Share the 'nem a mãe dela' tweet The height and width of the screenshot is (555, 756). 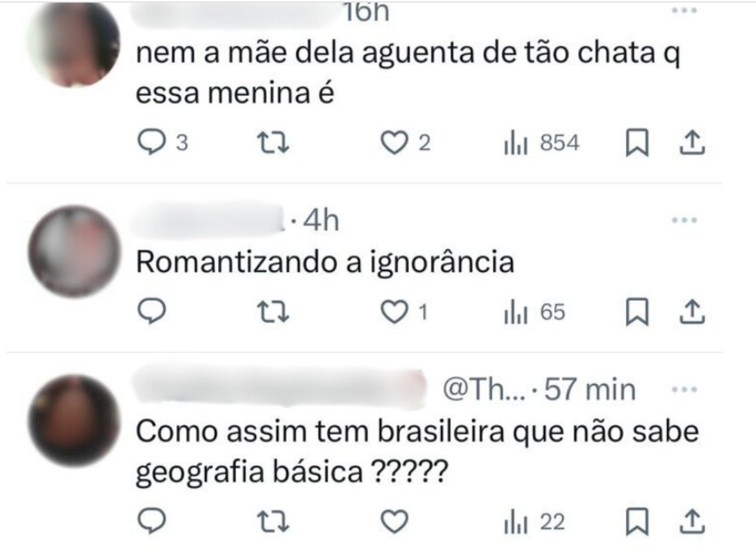point(692,143)
